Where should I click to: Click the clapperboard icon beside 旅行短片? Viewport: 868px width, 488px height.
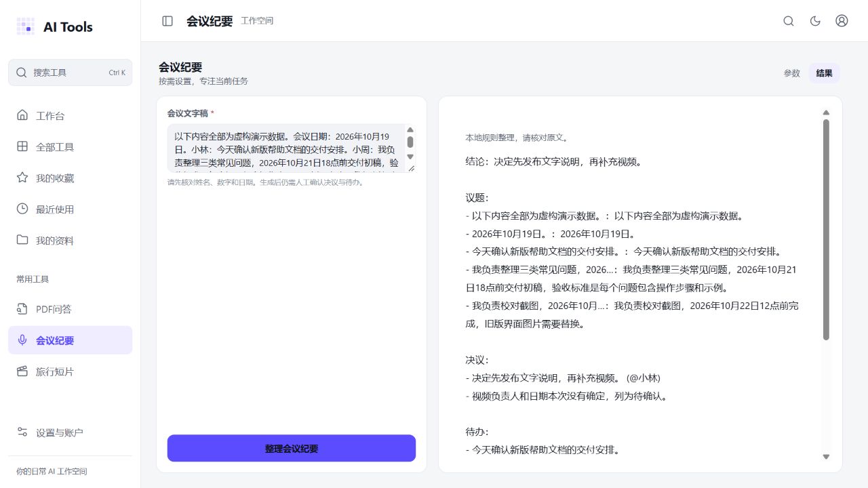tap(22, 371)
